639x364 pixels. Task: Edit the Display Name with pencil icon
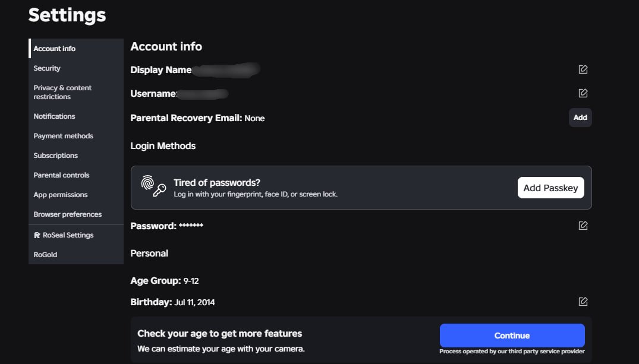click(x=583, y=69)
